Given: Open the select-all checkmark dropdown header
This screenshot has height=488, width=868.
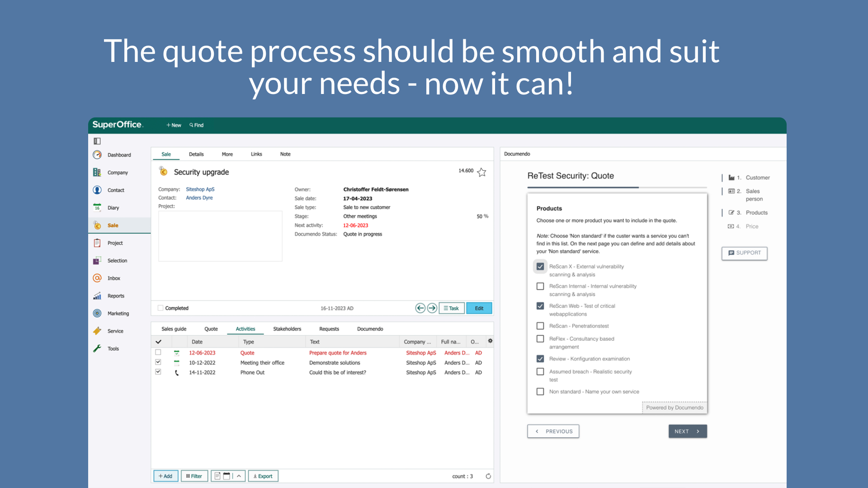Looking at the screenshot, I should point(159,342).
